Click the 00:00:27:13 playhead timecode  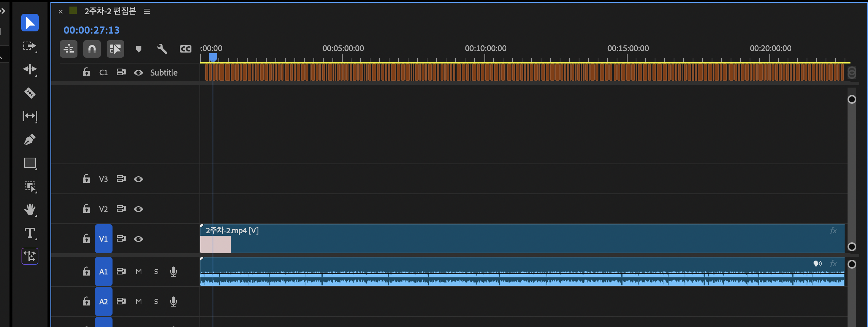coord(91,30)
